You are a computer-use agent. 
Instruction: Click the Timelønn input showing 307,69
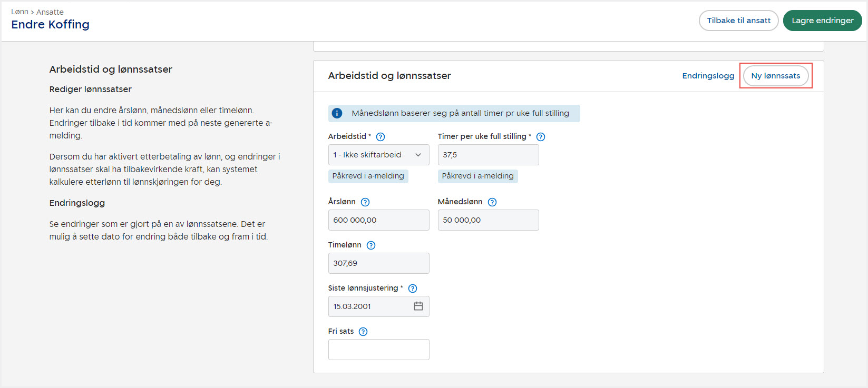pyautogui.click(x=378, y=263)
